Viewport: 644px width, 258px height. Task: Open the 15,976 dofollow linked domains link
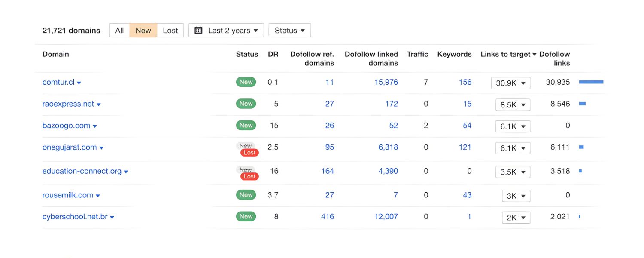(386, 82)
